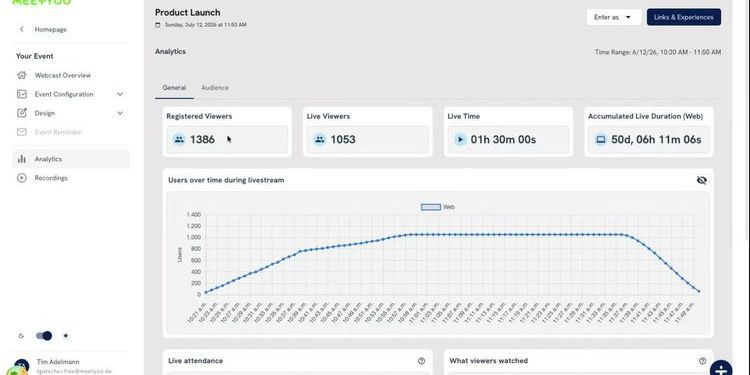Select Event Reminder menu item
The height and width of the screenshot is (375, 750).
click(x=71, y=132)
